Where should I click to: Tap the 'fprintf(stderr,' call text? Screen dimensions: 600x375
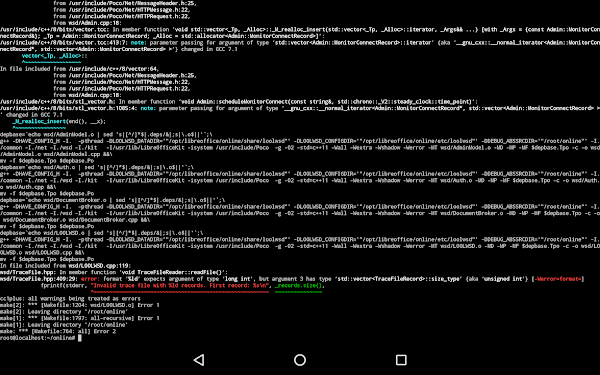pos(64,285)
